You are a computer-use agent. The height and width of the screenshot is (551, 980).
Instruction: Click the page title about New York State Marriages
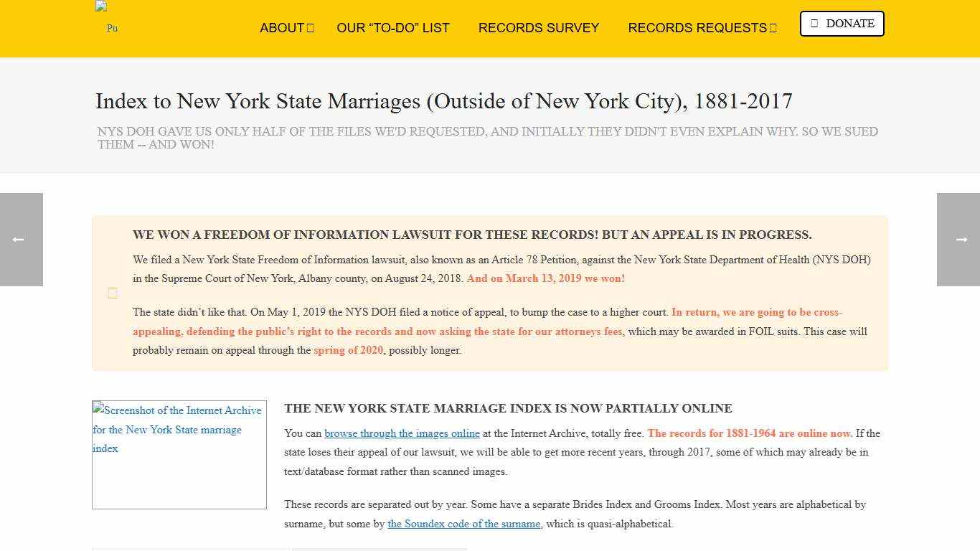point(443,101)
